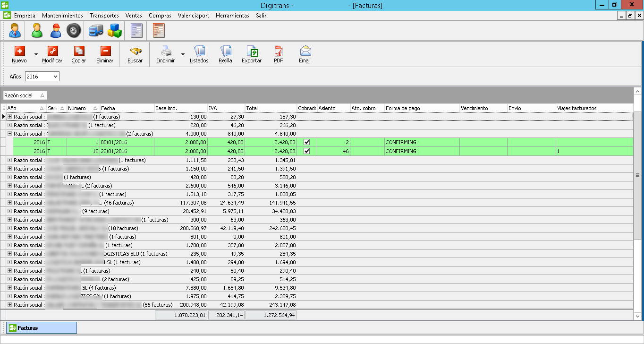
Task: Generate PDF with the PDF icon
Action: (x=279, y=51)
